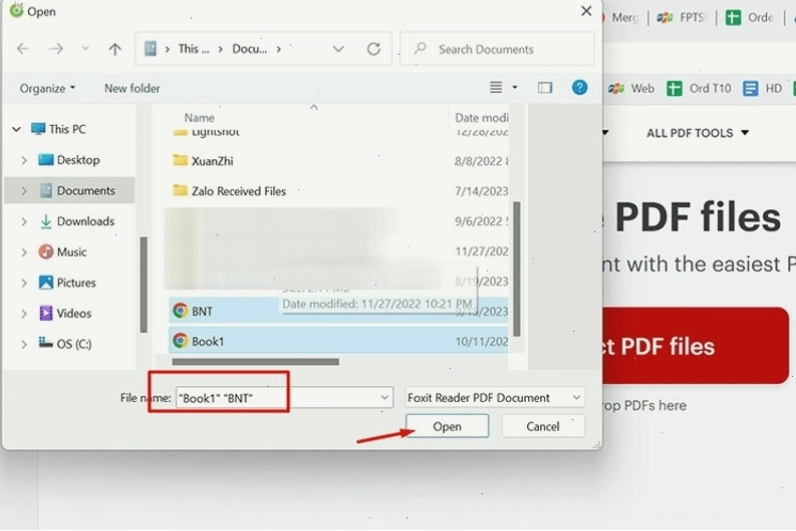The image size is (796, 531).
Task: Expand the Pictures tree node
Action: point(24,283)
